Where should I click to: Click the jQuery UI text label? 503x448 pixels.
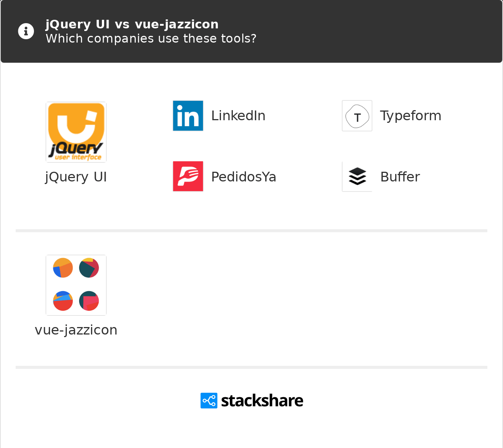[76, 177]
